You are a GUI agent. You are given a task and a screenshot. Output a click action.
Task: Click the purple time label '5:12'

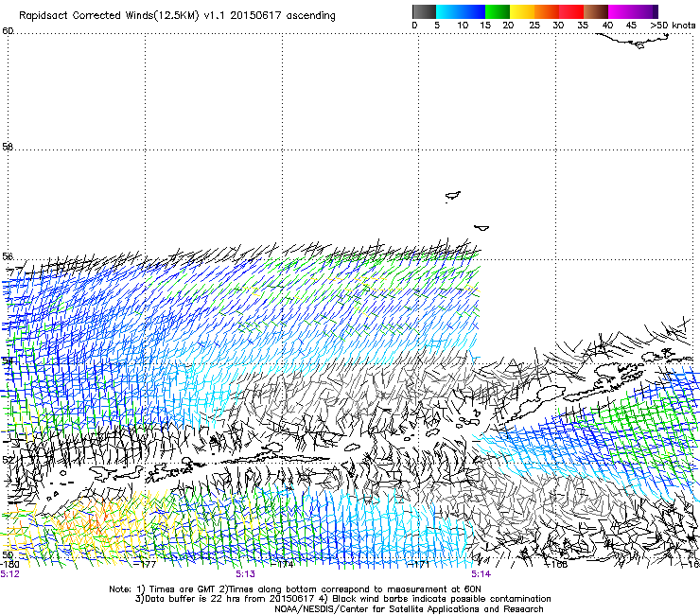click(x=9, y=574)
